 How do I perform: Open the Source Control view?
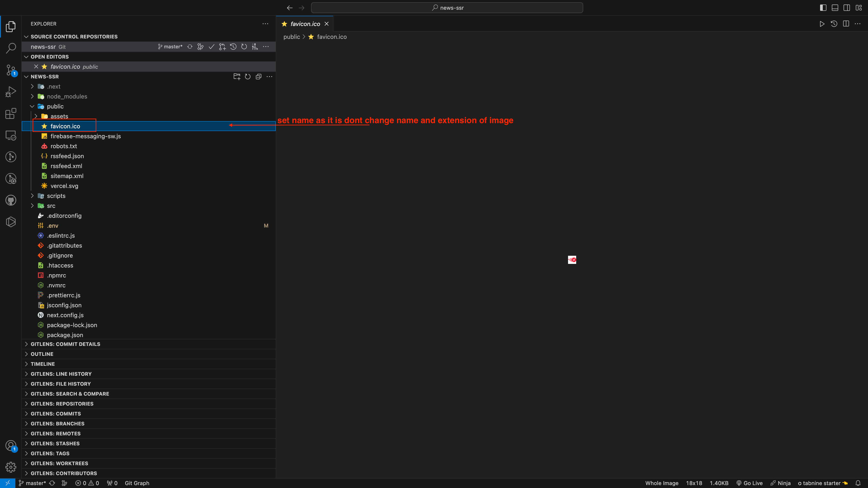(x=11, y=70)
